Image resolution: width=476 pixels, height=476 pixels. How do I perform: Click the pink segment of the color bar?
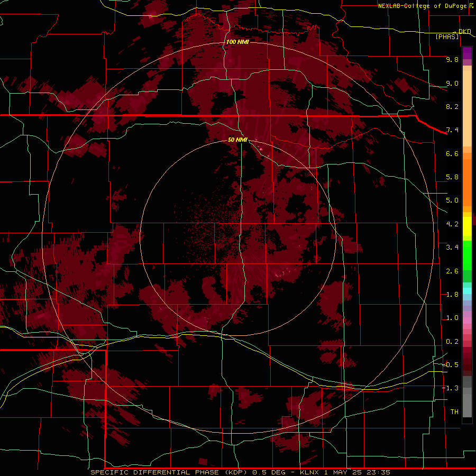(467, 321)
